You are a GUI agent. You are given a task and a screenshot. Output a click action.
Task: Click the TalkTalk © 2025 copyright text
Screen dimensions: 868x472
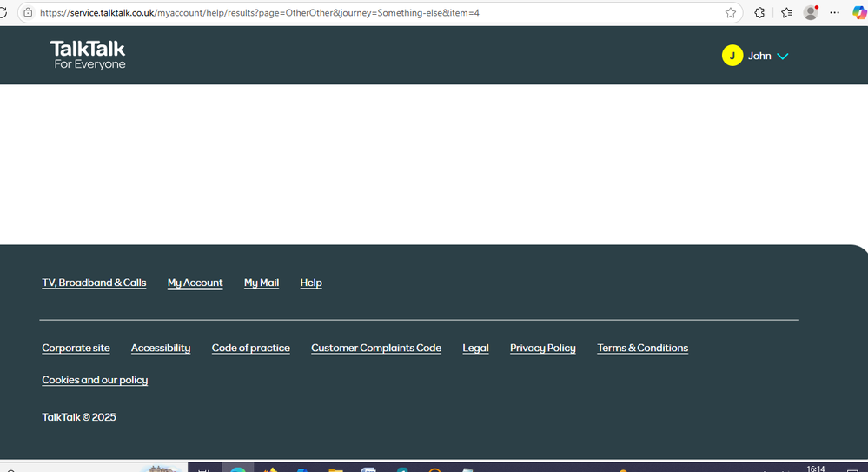pos(79,417)
